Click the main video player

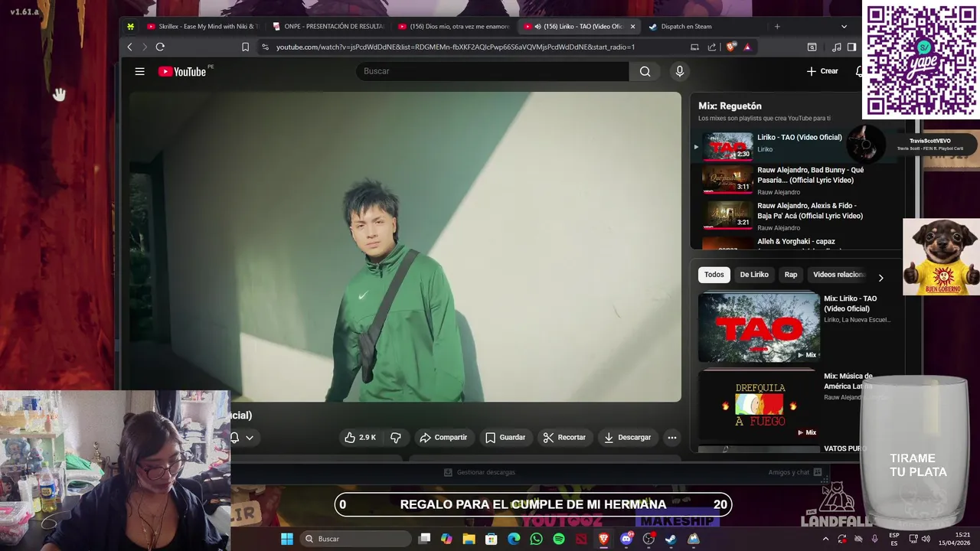(x=405, y=246)
